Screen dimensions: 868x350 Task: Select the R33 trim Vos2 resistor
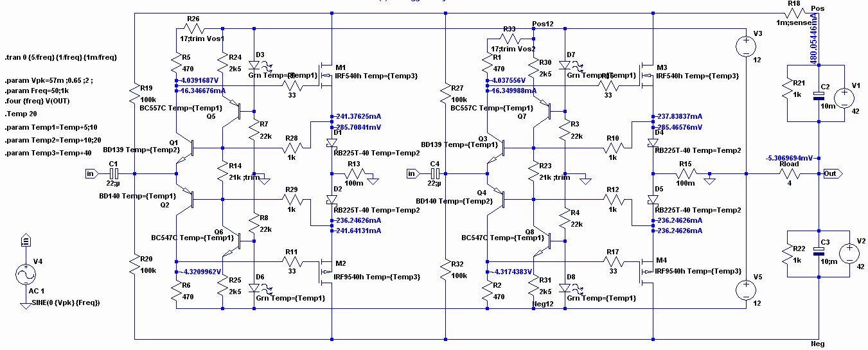(x=509, y=40)
